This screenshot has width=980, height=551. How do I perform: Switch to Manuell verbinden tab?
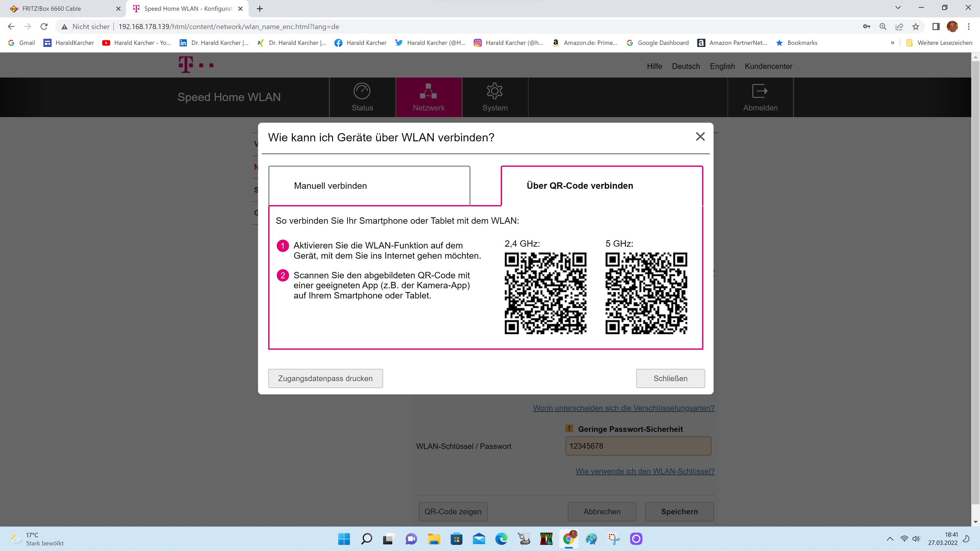(x=369, y=185)
